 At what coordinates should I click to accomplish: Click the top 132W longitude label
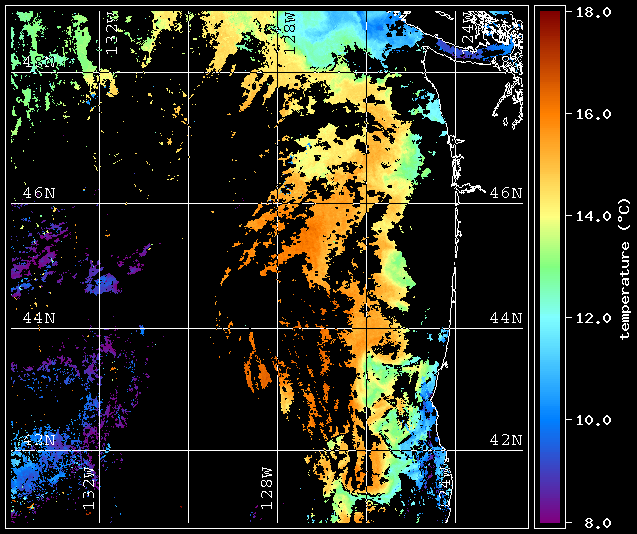tap(113, 33)
